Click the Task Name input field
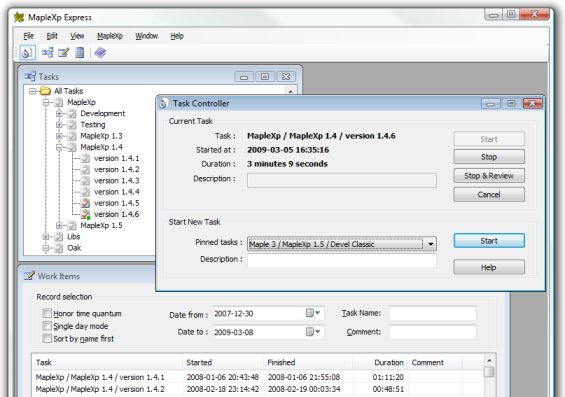565x397 pixels. (432, 313)
